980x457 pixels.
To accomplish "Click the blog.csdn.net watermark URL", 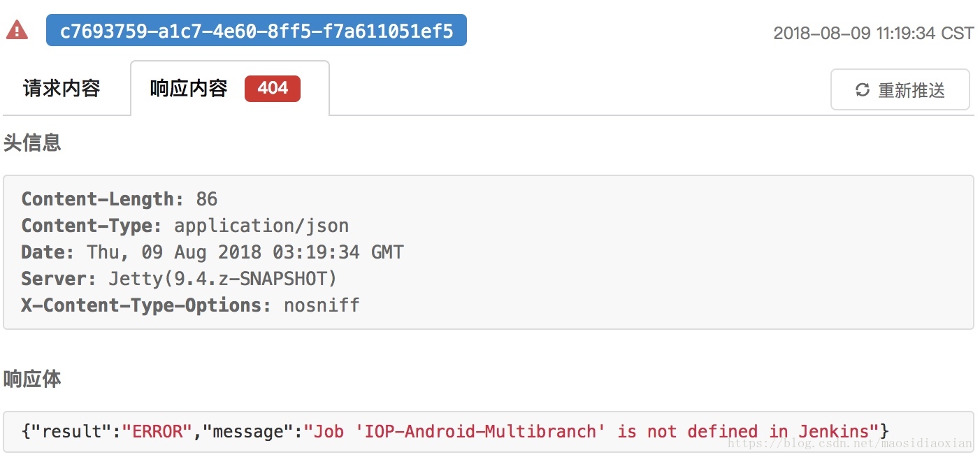I will [849, 443].
